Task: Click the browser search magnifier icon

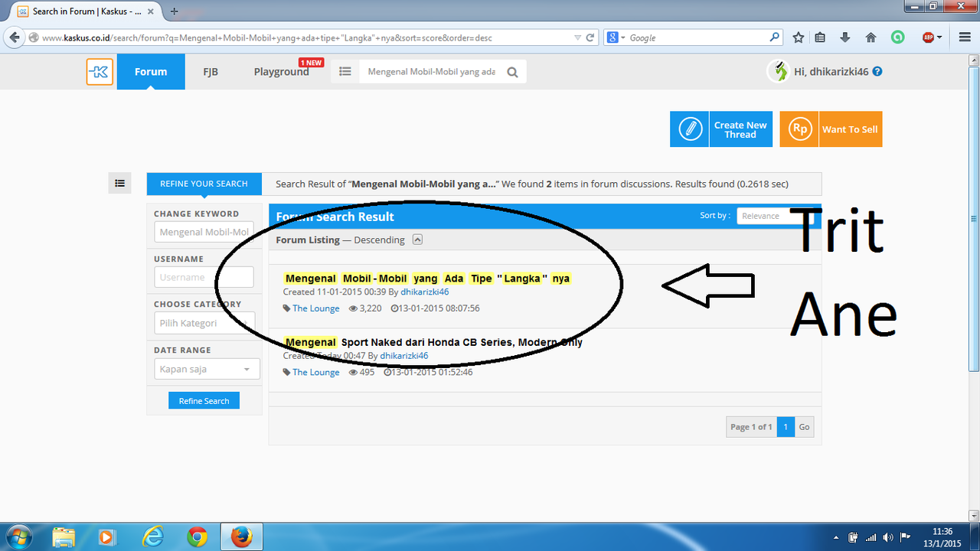Action: tap(775, 37)
